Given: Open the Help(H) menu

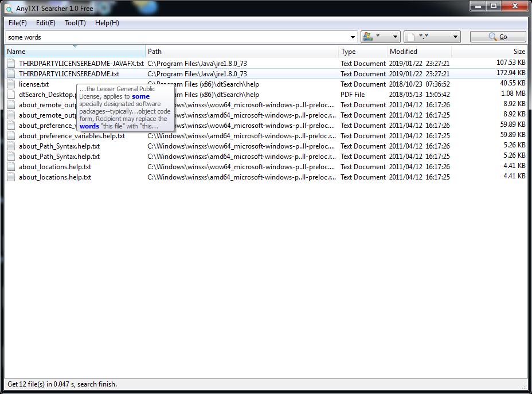Looking at the screenshot, I should click(107, 23).
